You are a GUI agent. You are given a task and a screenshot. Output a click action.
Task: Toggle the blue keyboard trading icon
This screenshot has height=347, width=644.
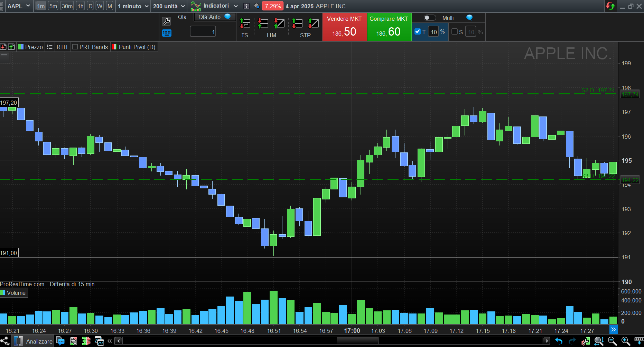[167, 33]
